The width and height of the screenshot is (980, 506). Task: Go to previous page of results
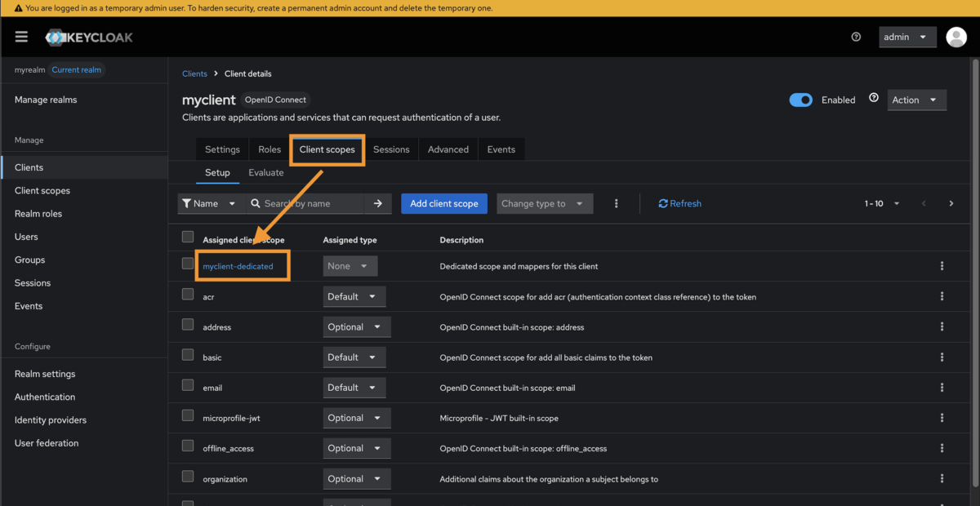coord(924,203)
